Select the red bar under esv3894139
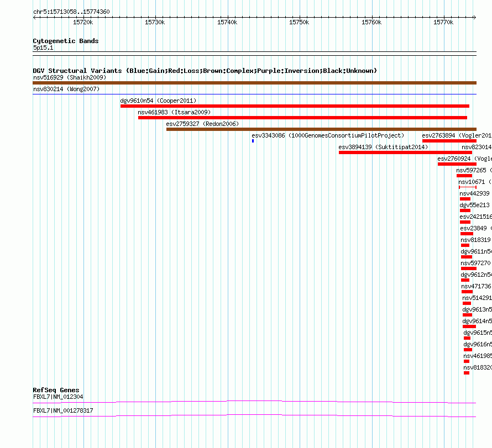Screen dimensions: 492x448 tap(405, 152)
